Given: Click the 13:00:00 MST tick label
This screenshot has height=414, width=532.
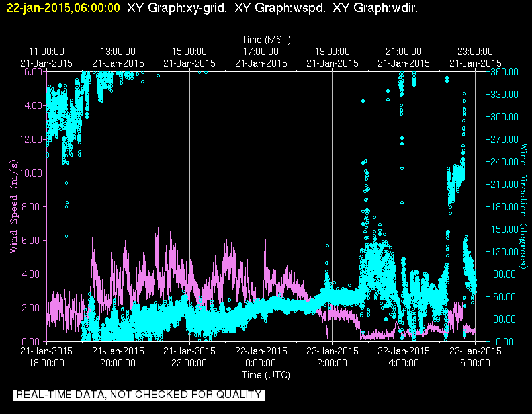Looking at the screenshot, I should click(118, 52).
